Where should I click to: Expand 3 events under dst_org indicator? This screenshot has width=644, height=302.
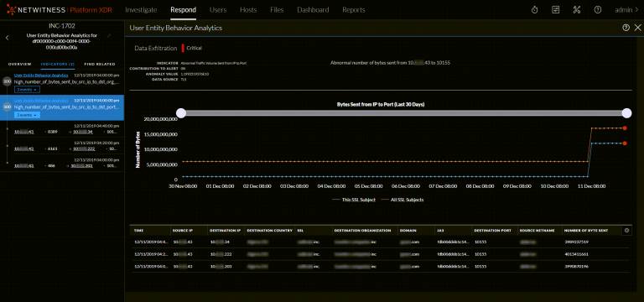tap(27, 89)
